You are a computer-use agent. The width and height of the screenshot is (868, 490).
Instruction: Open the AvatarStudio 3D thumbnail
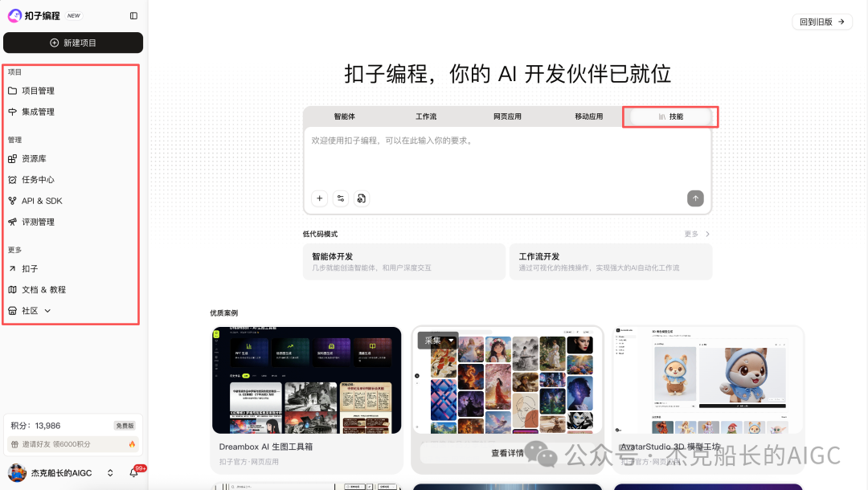[x=709, y=380]
